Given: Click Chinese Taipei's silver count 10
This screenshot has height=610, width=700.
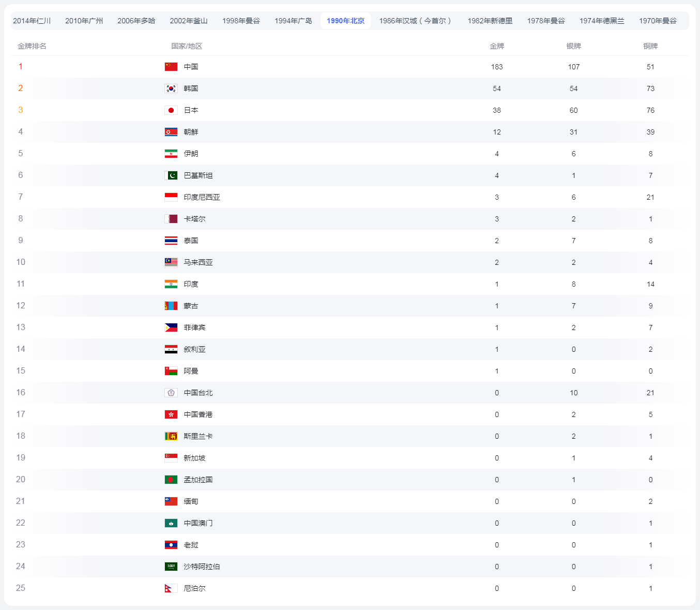Looking at the screenshot, I should [x=574, y=393].
